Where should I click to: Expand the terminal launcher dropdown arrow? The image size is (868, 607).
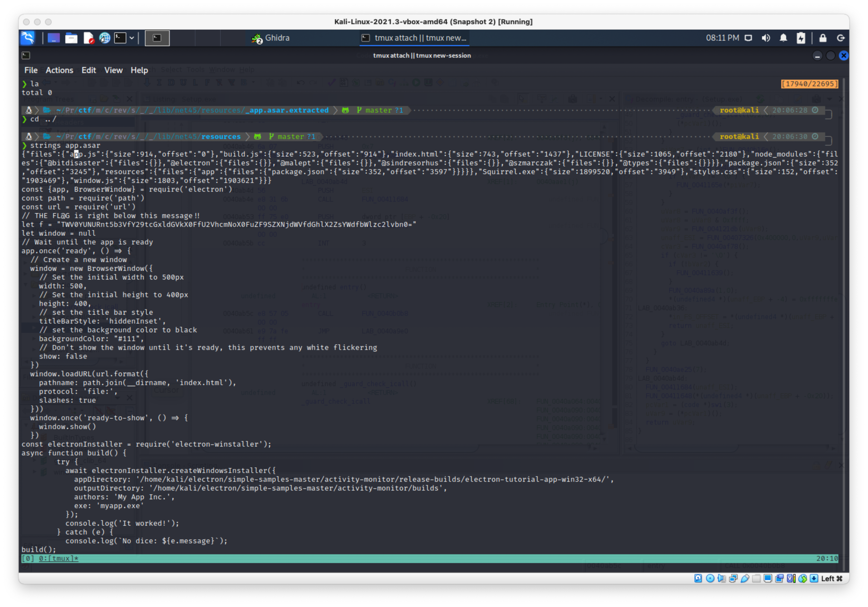(x=131, y=38)
